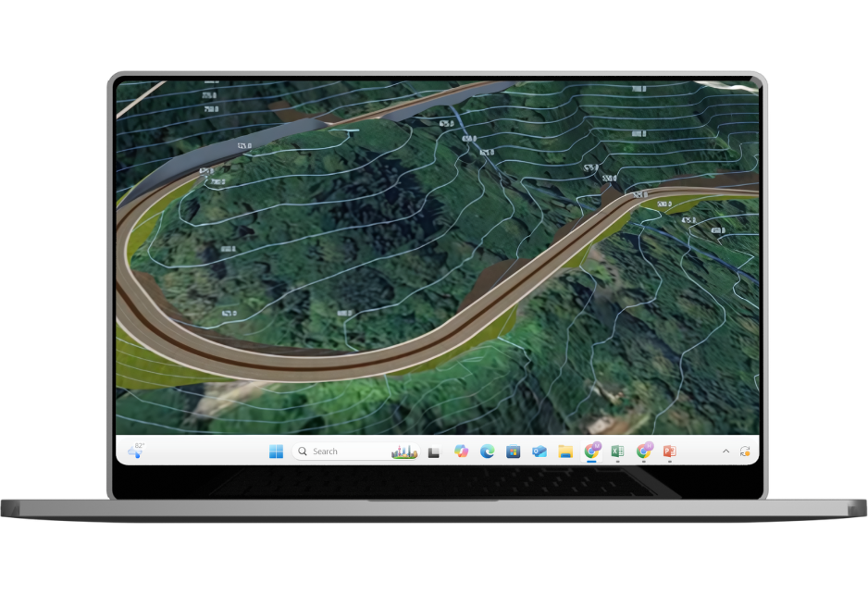Screen dimensions: 868x594
Task: Click the gray bridge deck segment
Action: (231, 151)
